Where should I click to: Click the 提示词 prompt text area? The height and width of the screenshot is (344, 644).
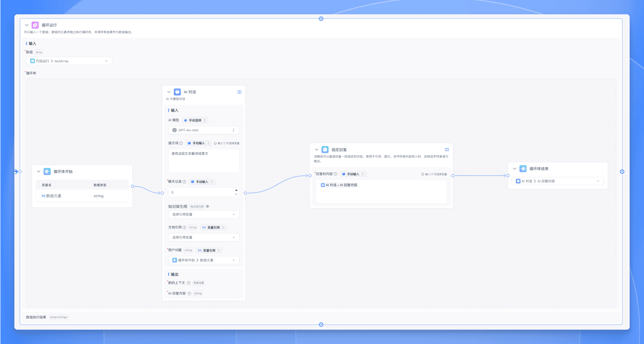click(203, 161)
